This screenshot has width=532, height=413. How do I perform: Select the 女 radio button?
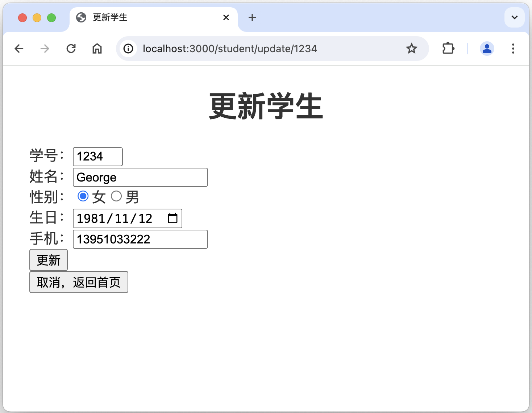click(x=83, y=196)
